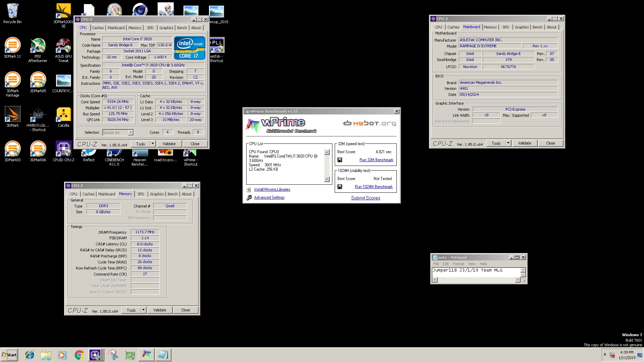Screen dimensions: 644x362
Task: Open HWBOTx26 Shortcut desktop icon
Action: tap(38, 119)
